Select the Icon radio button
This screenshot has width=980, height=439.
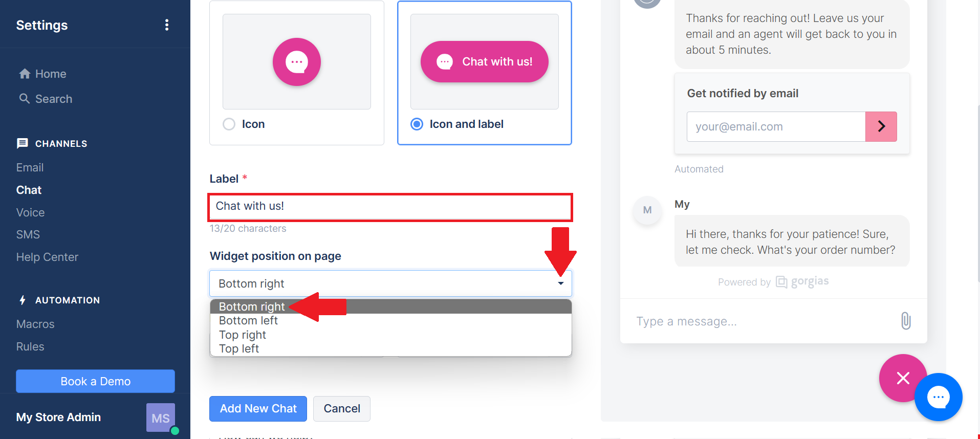(229, 124)
